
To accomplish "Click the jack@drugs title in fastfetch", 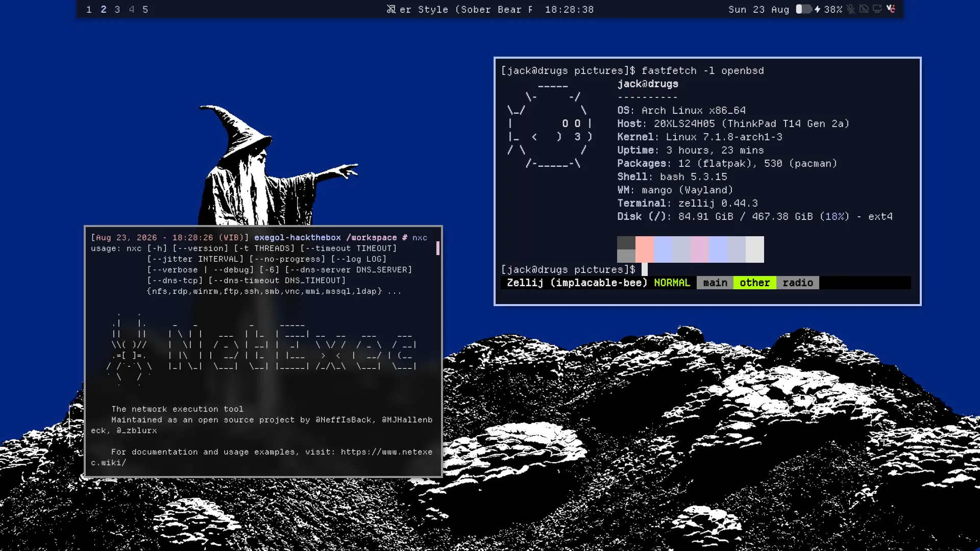I will point(648,84).
